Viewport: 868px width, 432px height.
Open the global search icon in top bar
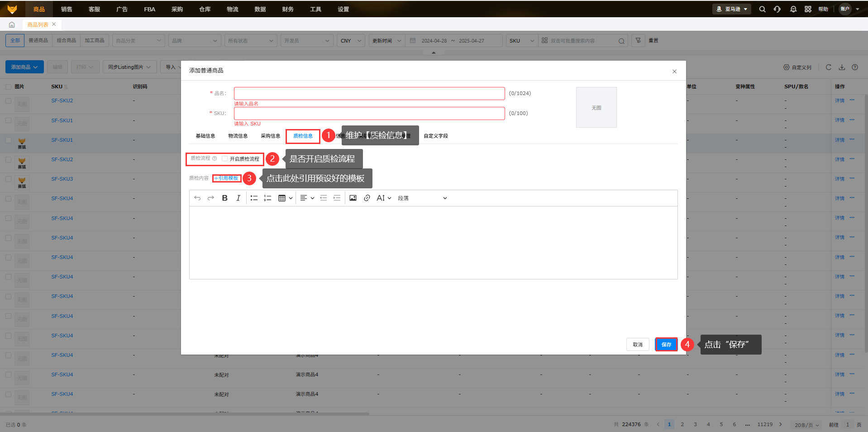763,9
